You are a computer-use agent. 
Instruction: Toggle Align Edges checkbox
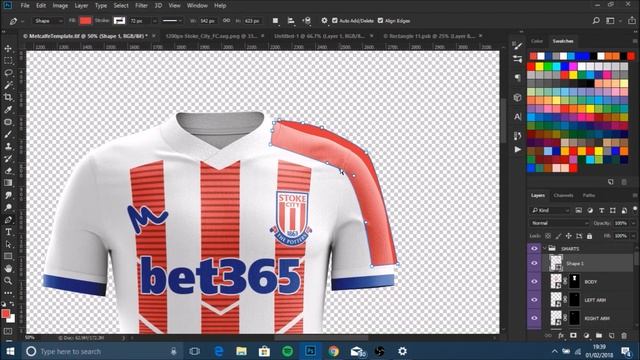point(380,20)
